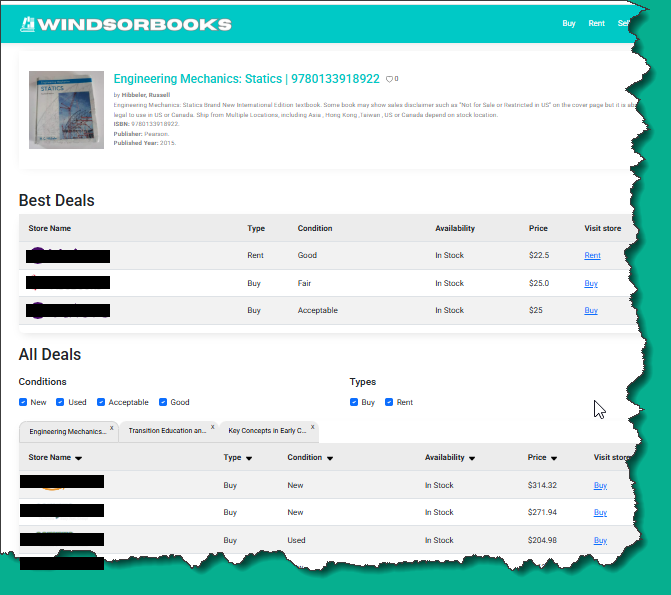The image size is (671, 595).
Task: Switch to the Key Concepts in Early C... tab
Action: pos(267,431)
